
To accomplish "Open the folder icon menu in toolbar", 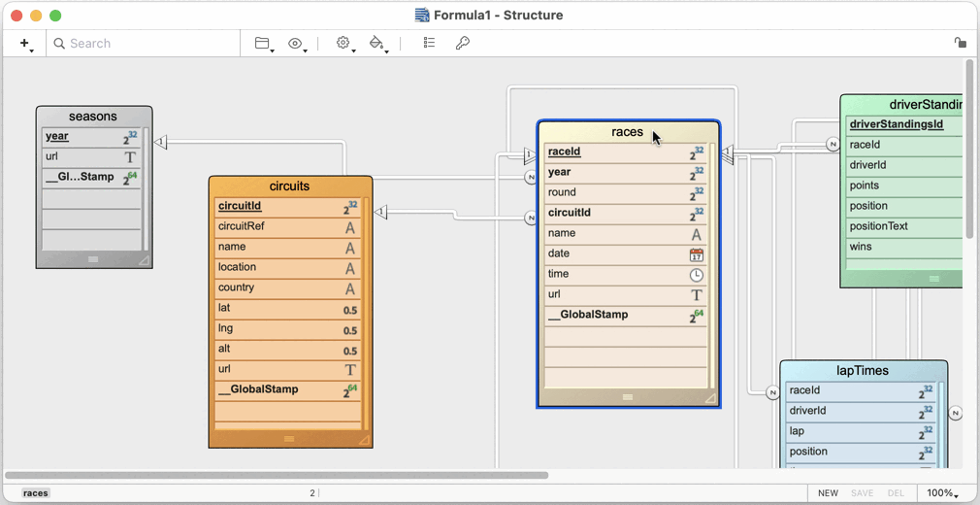I will 264,43.
